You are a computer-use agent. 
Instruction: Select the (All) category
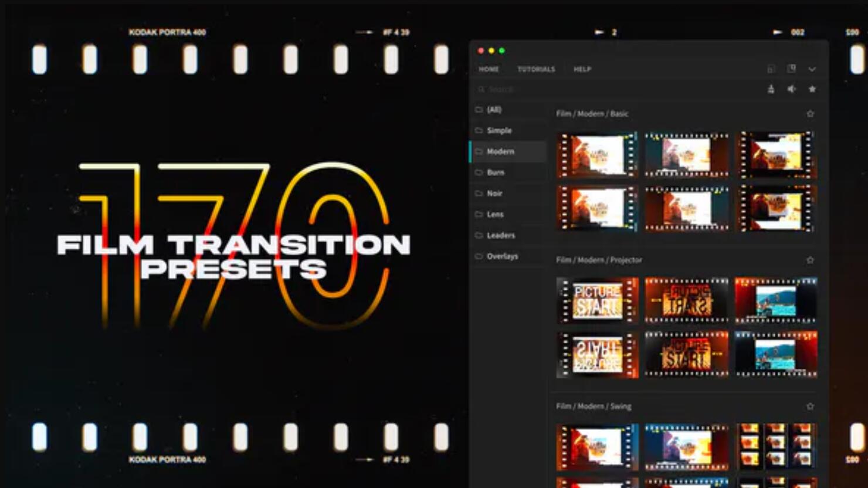click(x=508, y=110)
